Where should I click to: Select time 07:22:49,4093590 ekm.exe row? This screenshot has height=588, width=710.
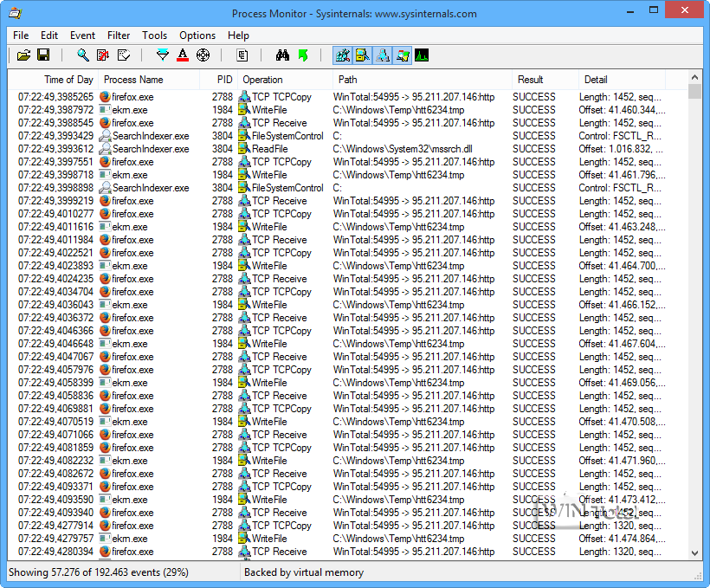pos(348,499)
